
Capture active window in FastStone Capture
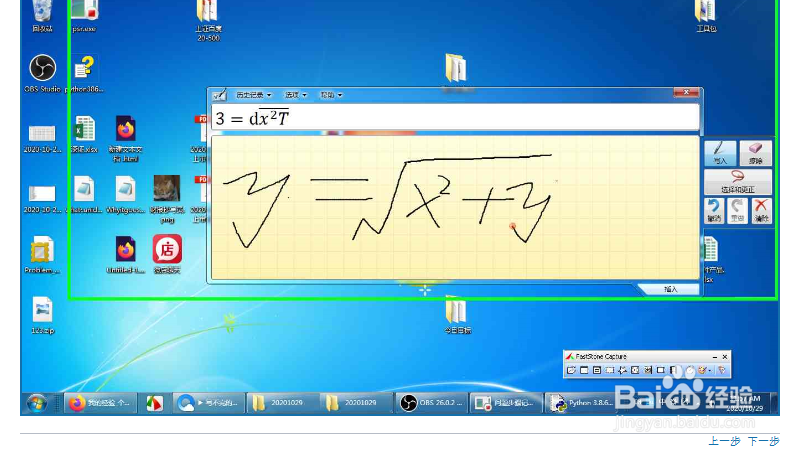coord(584,370)
